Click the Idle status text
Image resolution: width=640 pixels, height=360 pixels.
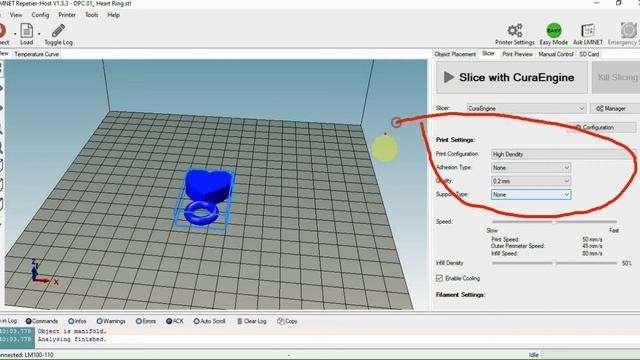[x=533, y=355]
